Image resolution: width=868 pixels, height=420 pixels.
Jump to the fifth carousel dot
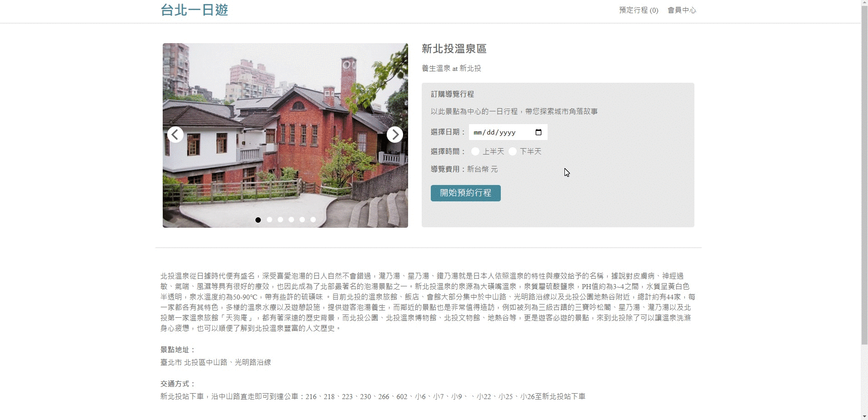(x=302, y=220)
